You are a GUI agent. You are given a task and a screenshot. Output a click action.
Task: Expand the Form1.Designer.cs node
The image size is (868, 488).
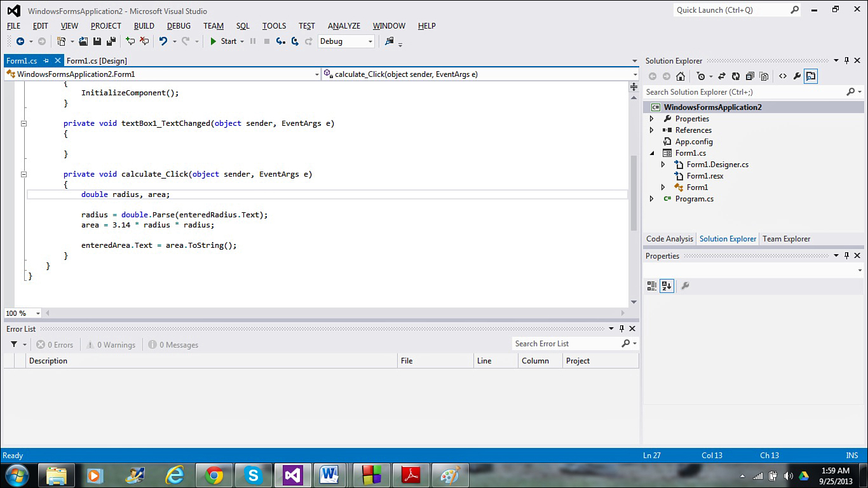(663, 165)
